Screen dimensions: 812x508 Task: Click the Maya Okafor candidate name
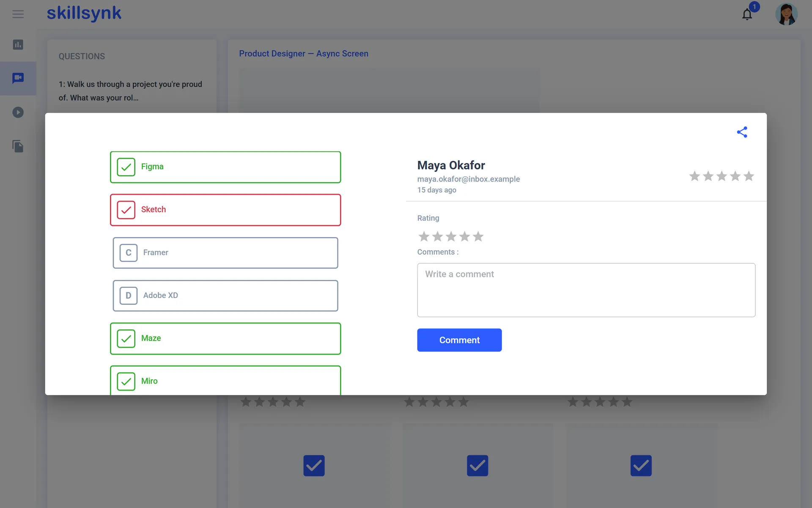451,165
